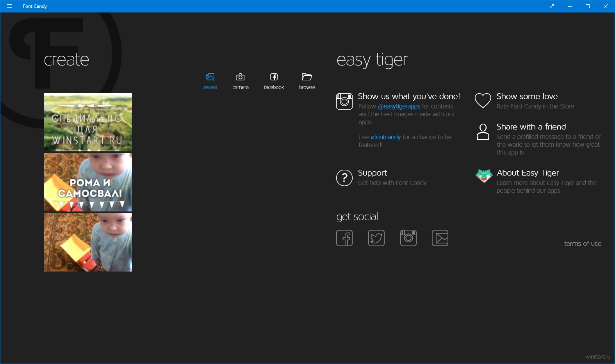Click the heart icon for Show some love
Image resolution: width=615 pixels, height=364 pixels.
point(483,101)
